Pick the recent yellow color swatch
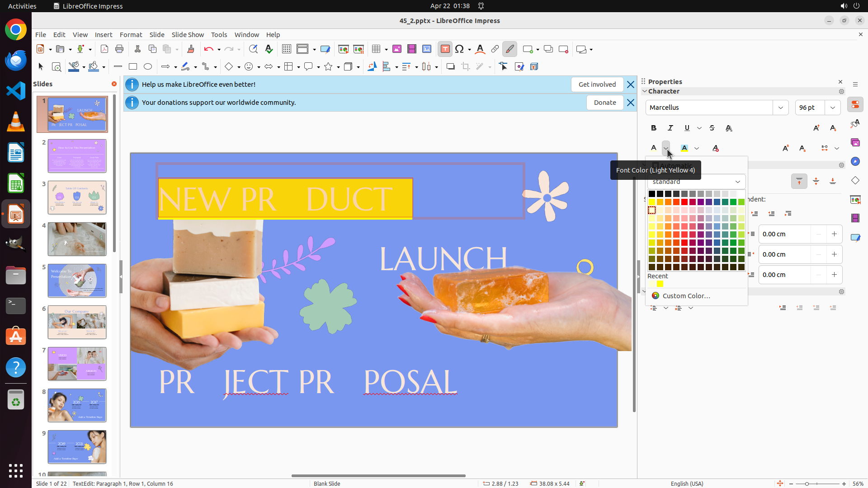The image size is (868, 488). tap(660, 284)
